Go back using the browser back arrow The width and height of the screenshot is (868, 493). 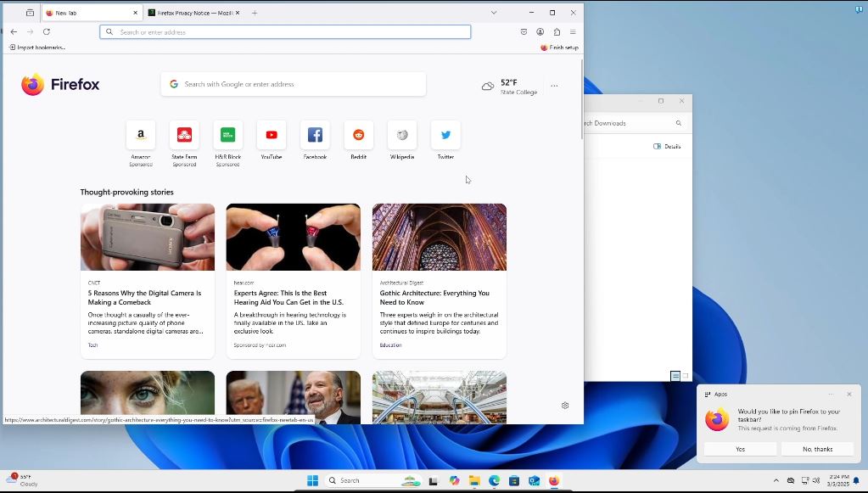tap(14, 32)
